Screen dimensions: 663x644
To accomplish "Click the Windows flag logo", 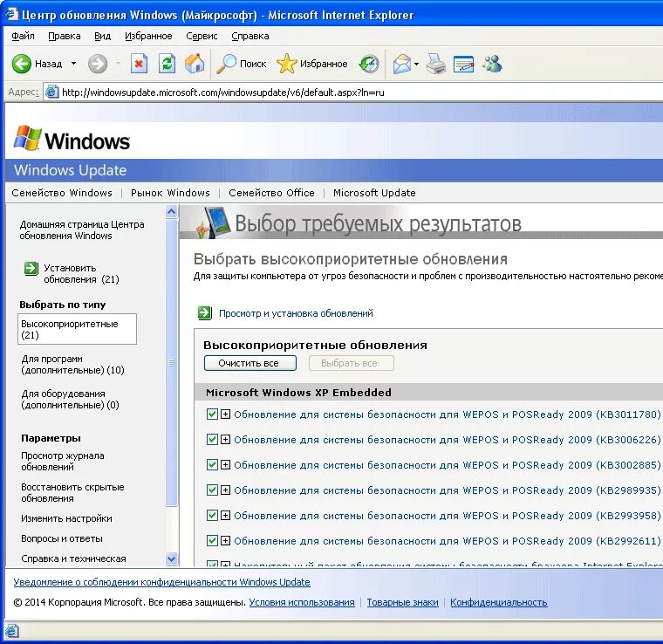I will tap(28, 138).
